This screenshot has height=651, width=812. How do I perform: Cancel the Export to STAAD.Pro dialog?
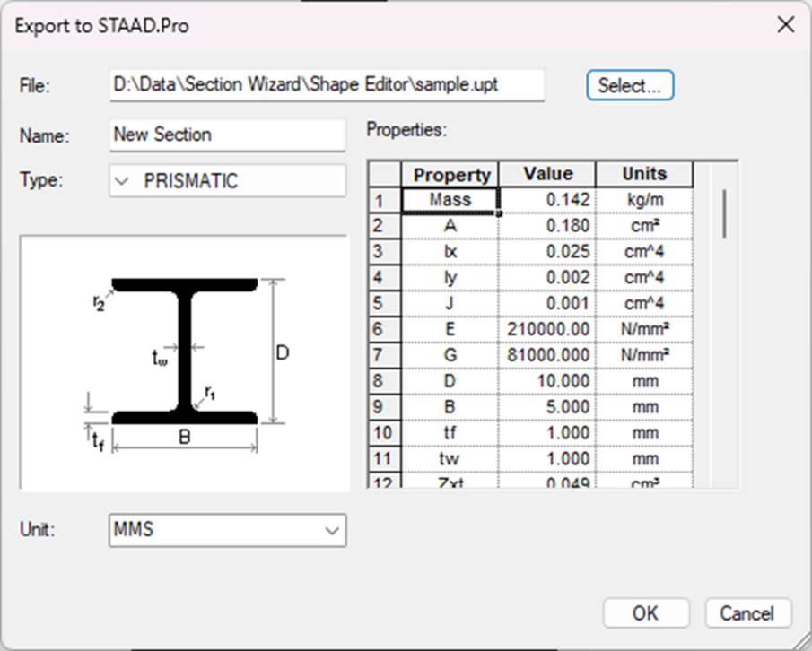click(x=747, y=613)
